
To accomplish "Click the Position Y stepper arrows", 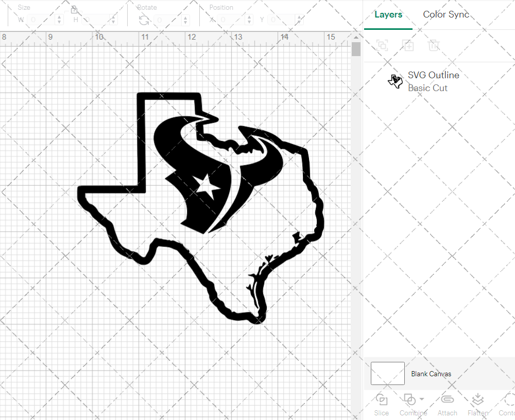I will 299,20.
